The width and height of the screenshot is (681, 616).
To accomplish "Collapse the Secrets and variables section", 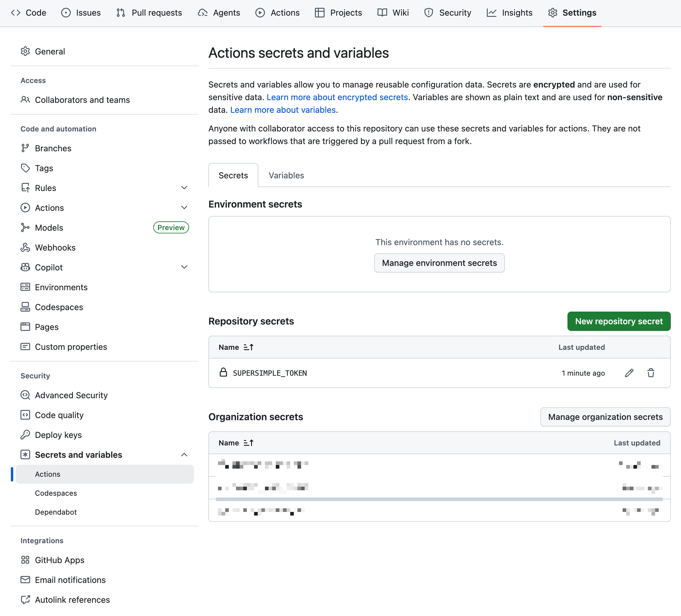I will (184, 455).
